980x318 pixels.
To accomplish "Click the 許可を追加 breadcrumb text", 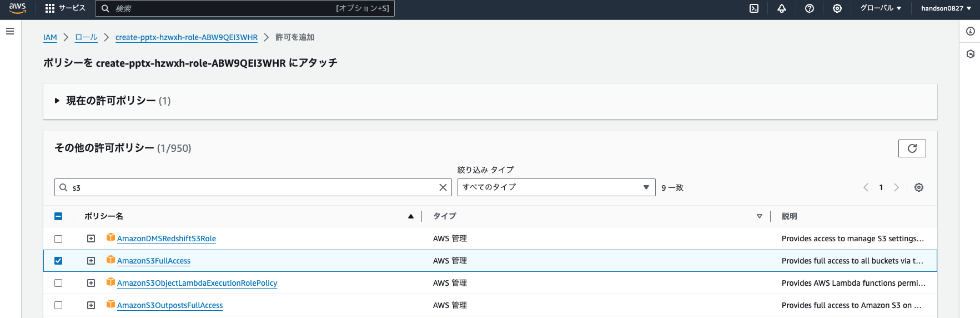I will click(x=295, y=37).
